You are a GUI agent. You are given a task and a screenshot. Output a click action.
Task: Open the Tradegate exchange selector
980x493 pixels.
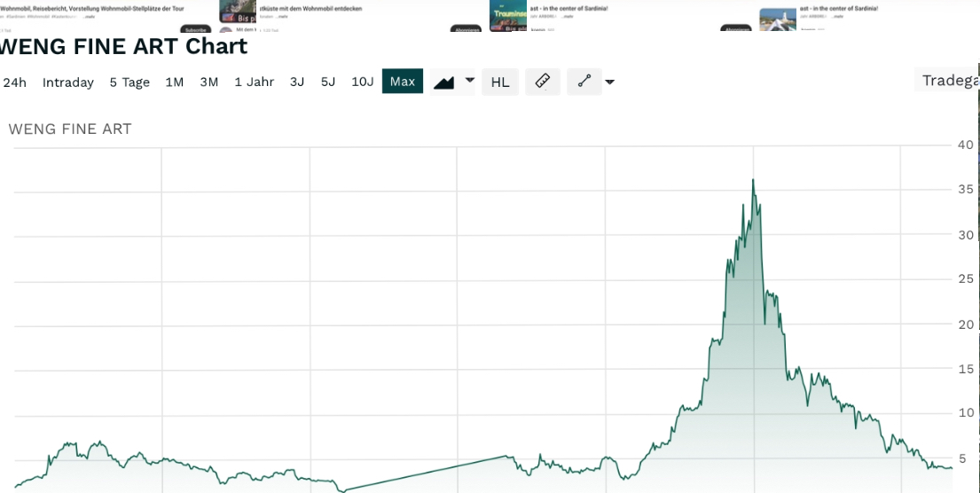click(x=947, y=80)
